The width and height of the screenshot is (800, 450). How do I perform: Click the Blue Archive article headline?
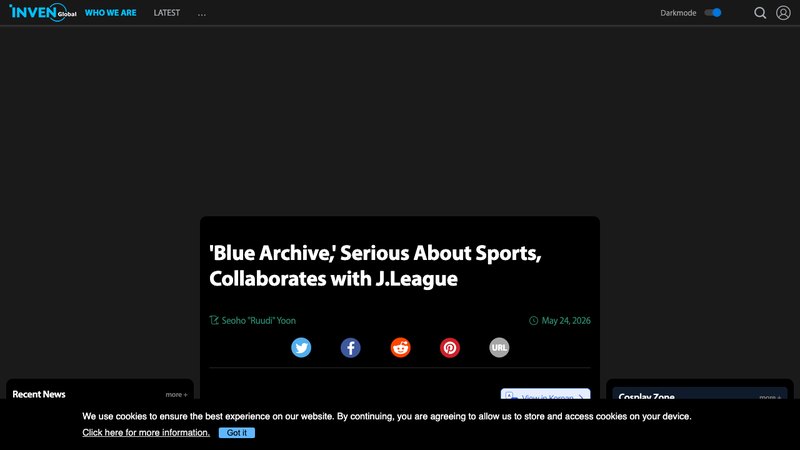(375, 266)
